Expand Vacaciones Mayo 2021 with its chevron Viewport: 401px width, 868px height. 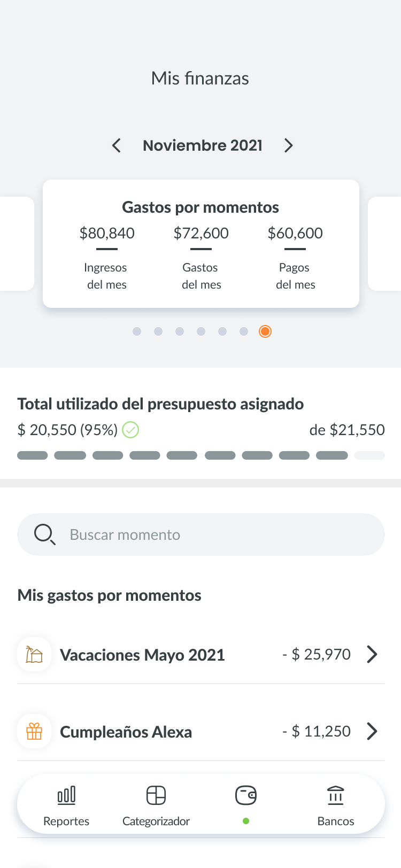pyautogui.click(x=372, y=654)
